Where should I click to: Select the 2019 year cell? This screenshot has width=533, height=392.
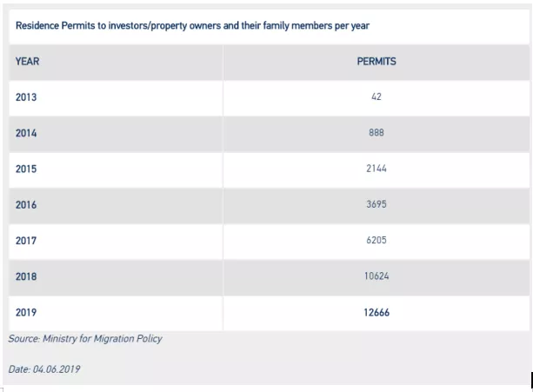click(x=26, y=312)
